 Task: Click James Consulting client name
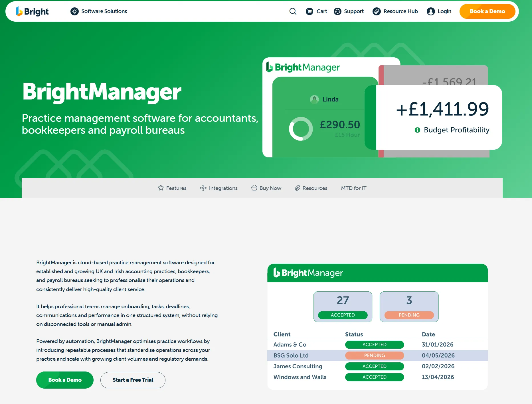pos(298,366)
